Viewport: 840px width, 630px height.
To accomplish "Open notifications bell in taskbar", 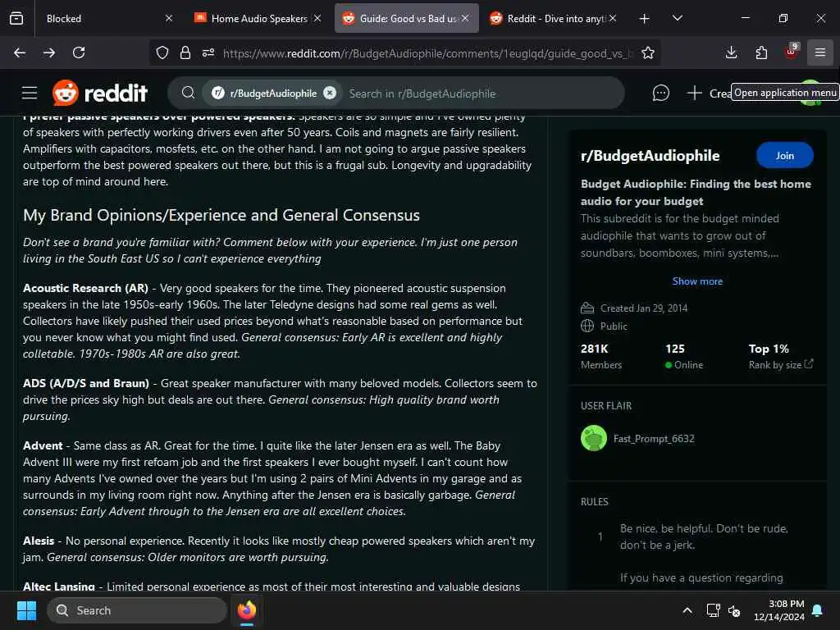I will click(x=818, y=610).
